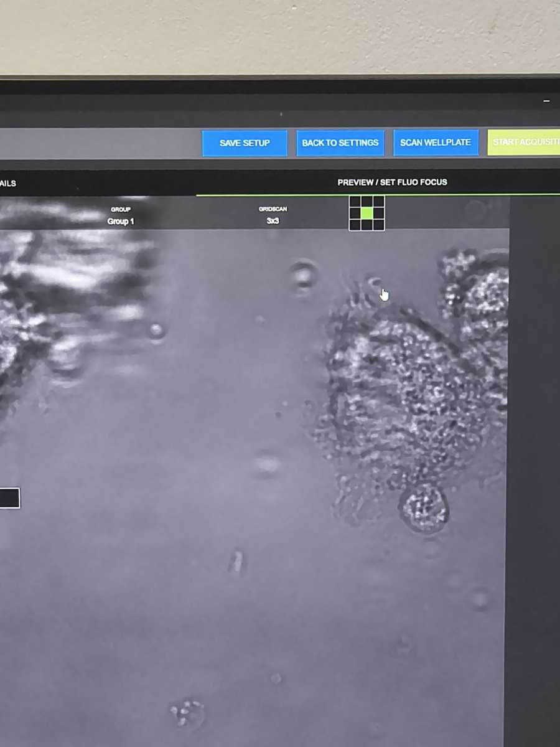The height and width of the screenshot is (747, 560).
Task: Select the bottom-right gridscan cell
Action: (x=378, y=225)
